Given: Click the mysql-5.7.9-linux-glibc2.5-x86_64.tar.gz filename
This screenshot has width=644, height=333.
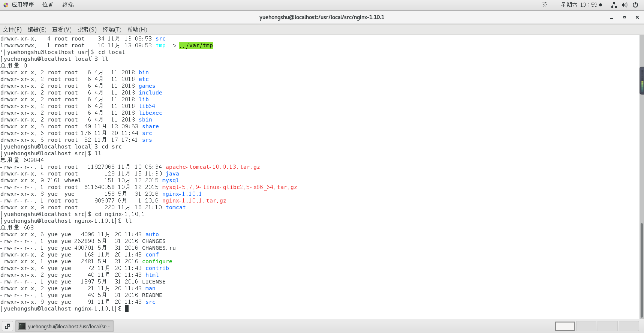Looking at the screenshot, I should coord(229,187).
